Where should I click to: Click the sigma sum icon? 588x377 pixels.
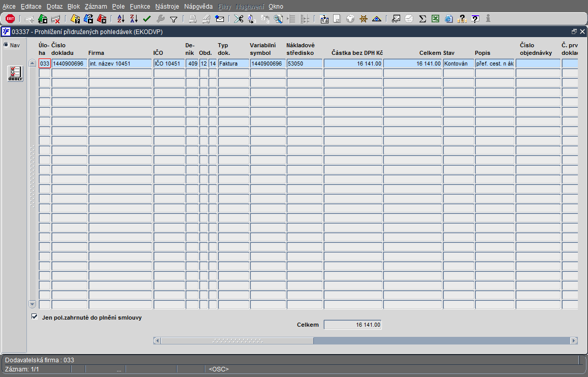pyautogui.click(x=422, y=19)
